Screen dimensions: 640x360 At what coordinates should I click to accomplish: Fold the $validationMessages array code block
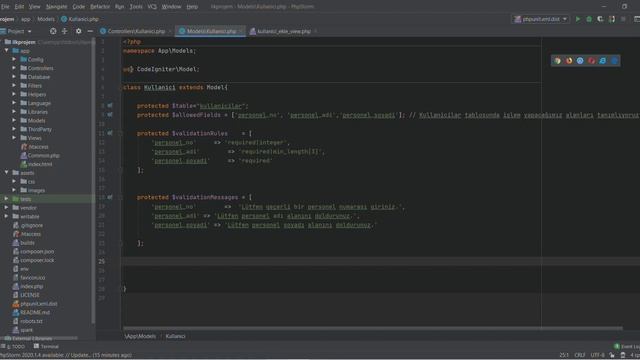120,197
